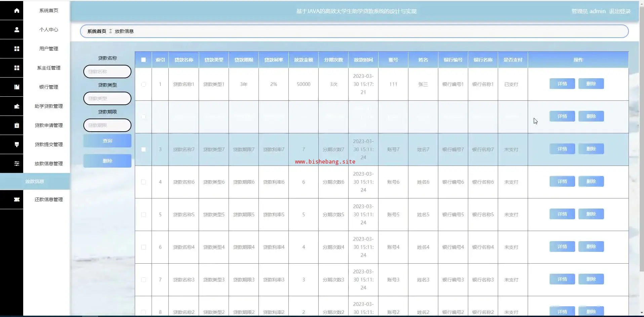Click the 银行编号 column header
This screenshot has height=317, width=644.
[453, 60]
